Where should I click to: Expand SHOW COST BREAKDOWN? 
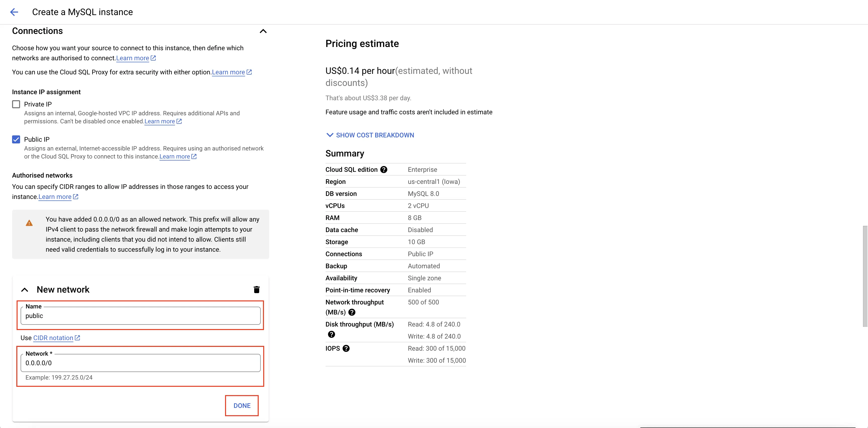coord(370,135)
